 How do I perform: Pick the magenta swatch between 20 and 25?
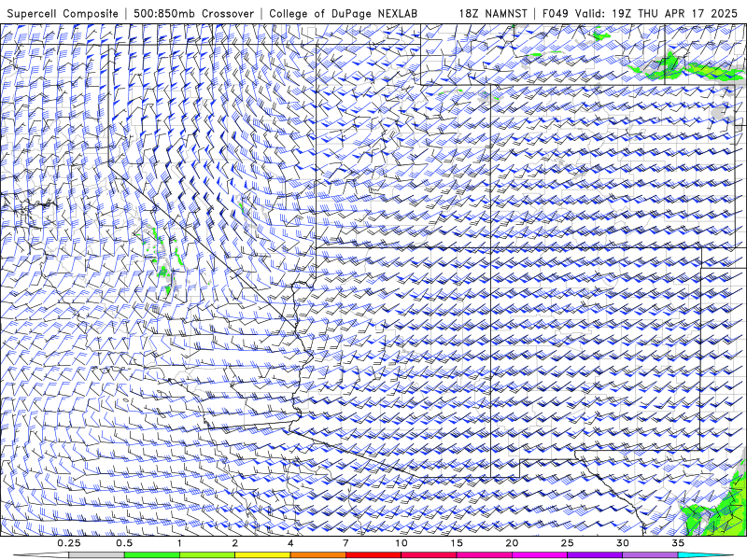pos(540,555)
